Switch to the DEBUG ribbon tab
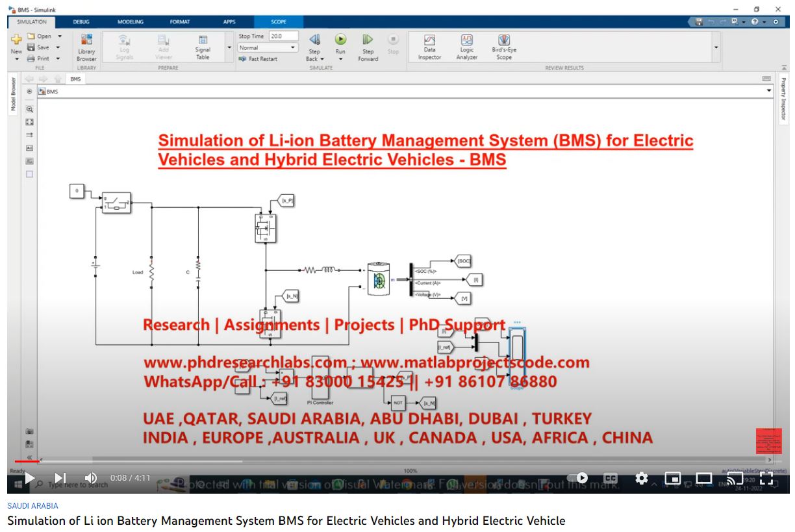 [81, 21]
